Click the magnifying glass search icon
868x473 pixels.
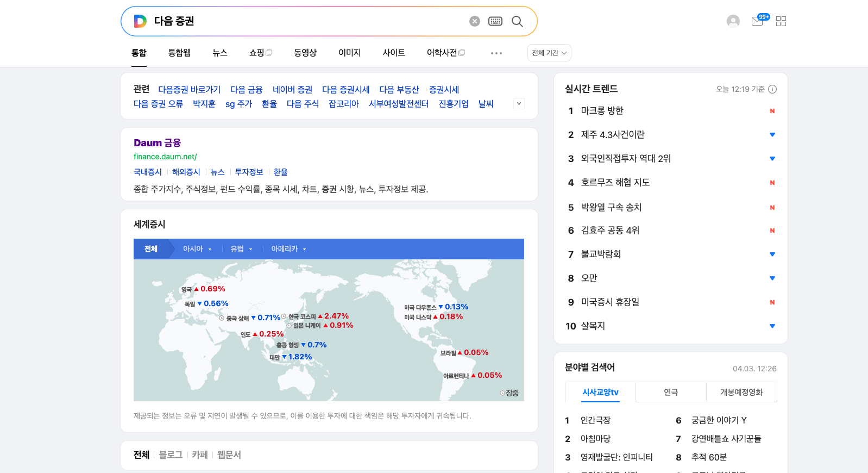point(517,21)
